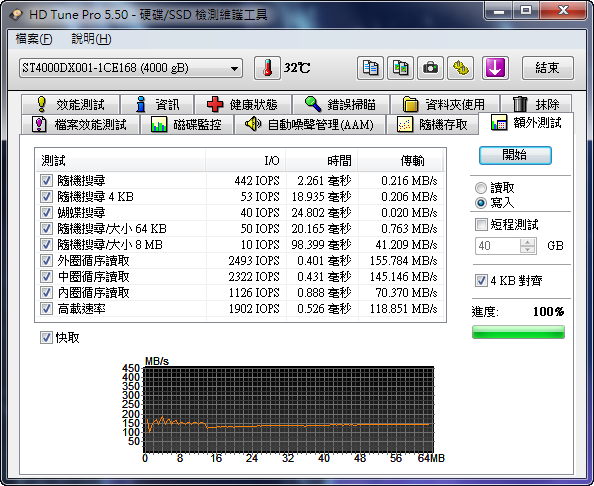This screenshot has height=486, width=594.
Task: Click the 98.399 毫秒 time value
Action: (321, 245)
